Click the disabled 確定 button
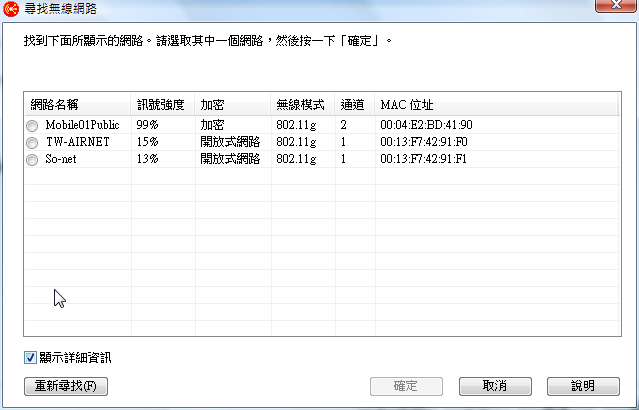 pos(406,386)
